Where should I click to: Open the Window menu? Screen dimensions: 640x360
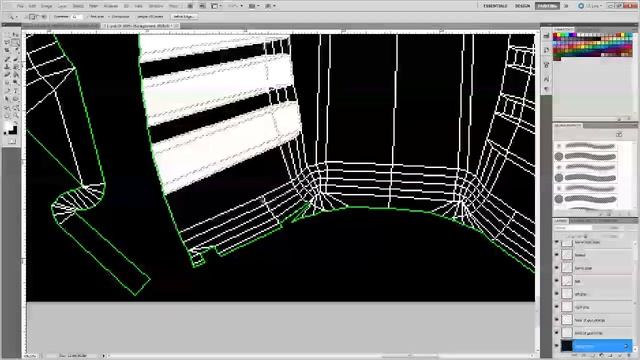tap(156, 6)
